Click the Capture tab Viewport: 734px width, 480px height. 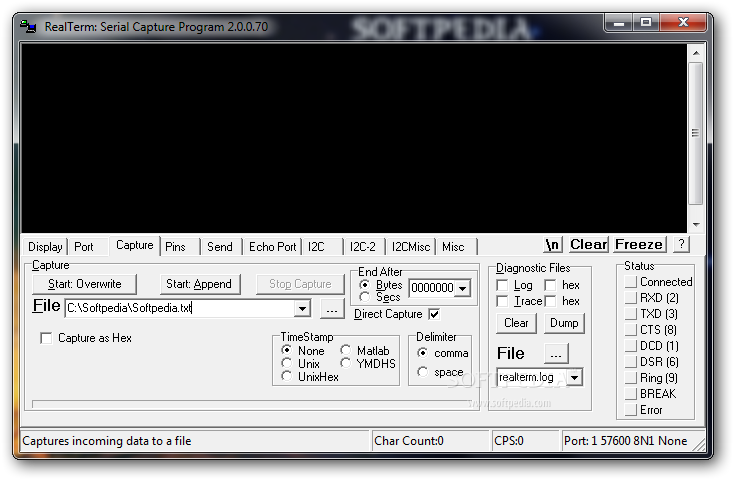point(135,245)
